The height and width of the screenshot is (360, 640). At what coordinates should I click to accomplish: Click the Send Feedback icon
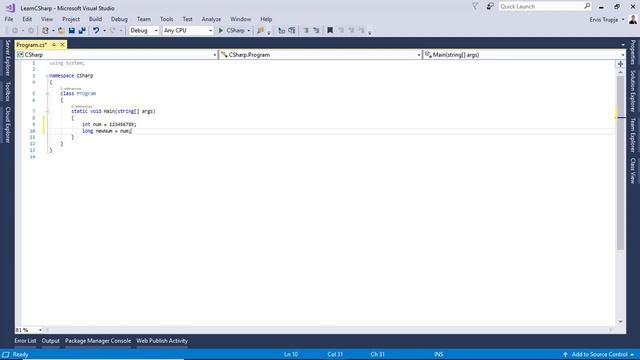click(490, 7)
